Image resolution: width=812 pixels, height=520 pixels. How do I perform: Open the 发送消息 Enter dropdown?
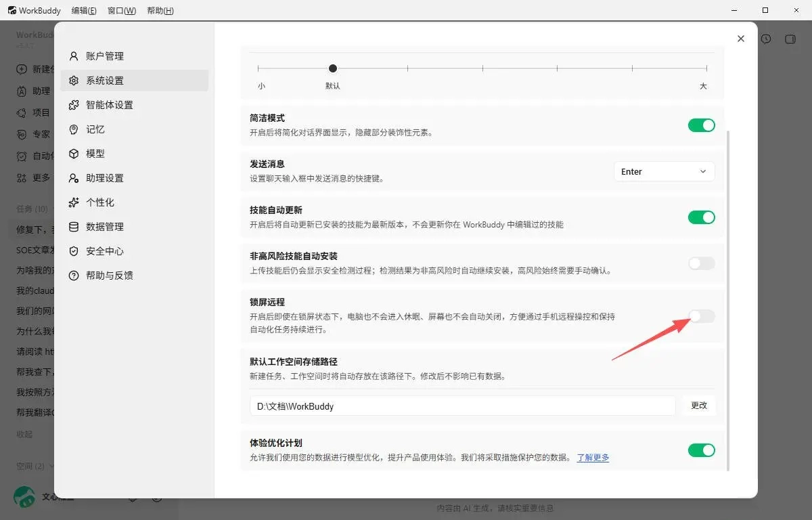pos(664,171)
